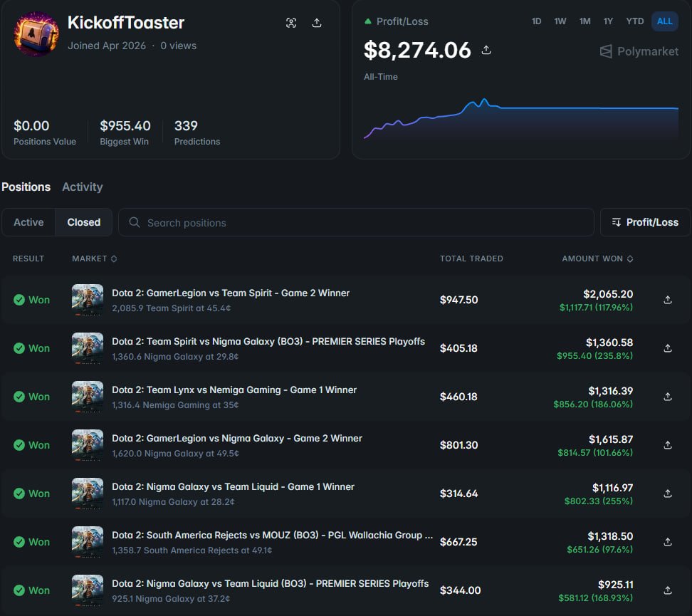This screenshot has height=616, width=692.
Task: Click the $925.11 amount won
Action: (616, 585)
